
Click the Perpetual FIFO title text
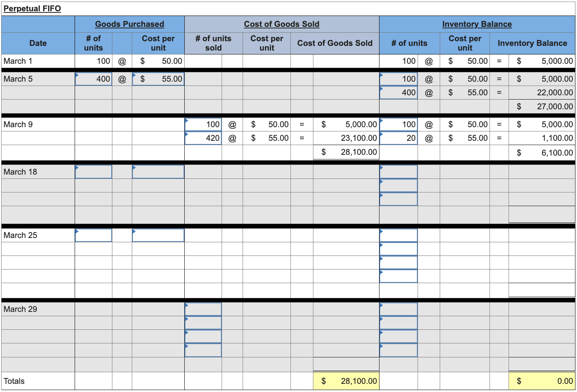point(32,8)
